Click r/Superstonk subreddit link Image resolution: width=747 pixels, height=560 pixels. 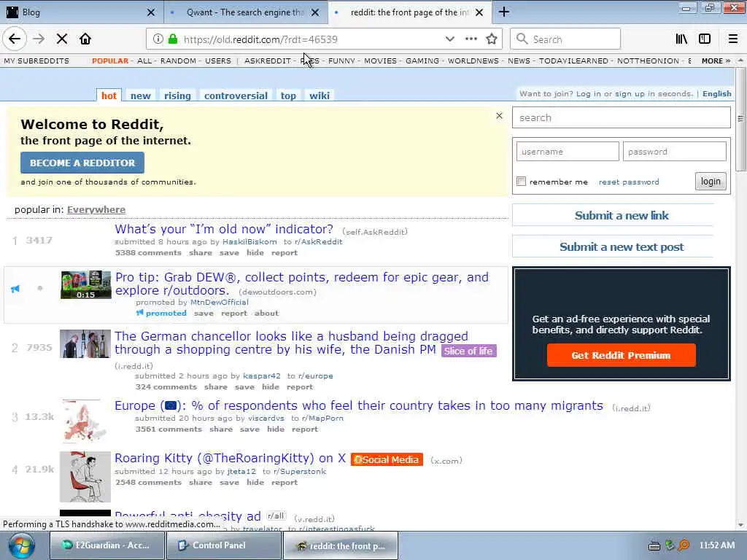(x=300, y=472)
